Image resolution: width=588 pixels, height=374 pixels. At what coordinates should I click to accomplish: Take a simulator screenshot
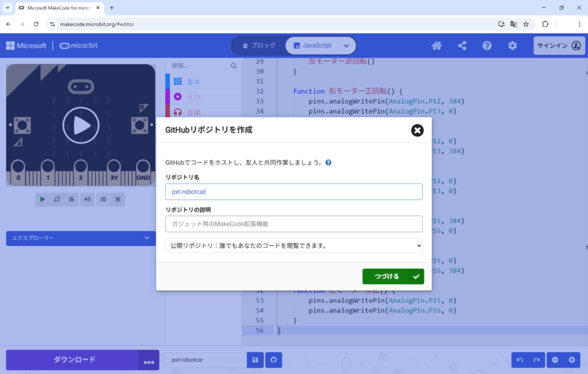pyautogui.click(x=103, y=199)
